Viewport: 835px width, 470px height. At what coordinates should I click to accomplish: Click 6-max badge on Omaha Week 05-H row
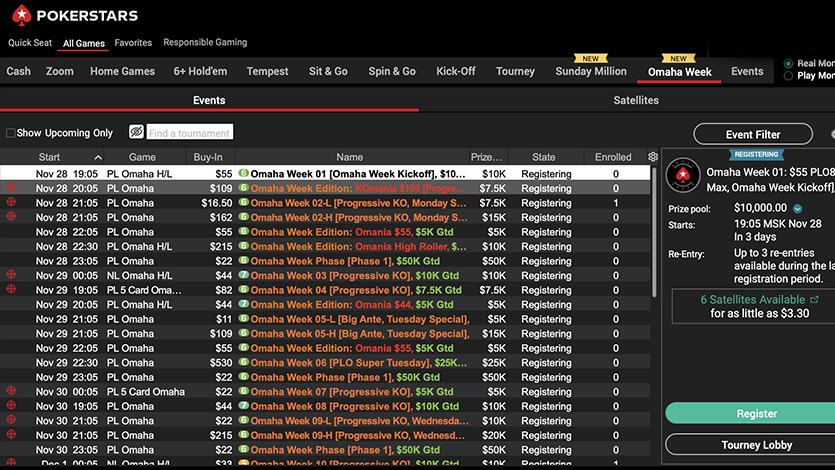(x=243, y=333)
